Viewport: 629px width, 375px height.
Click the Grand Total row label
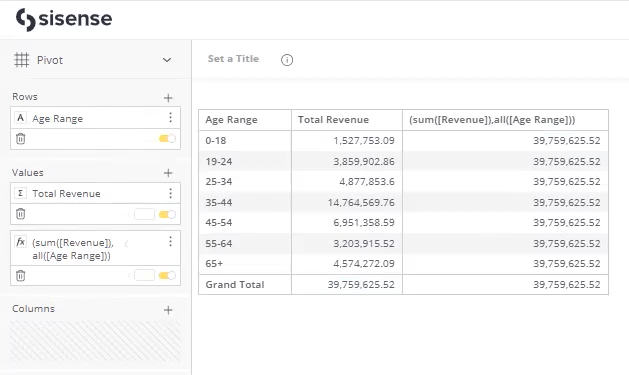pyautogui.click(x=235, y=285)
